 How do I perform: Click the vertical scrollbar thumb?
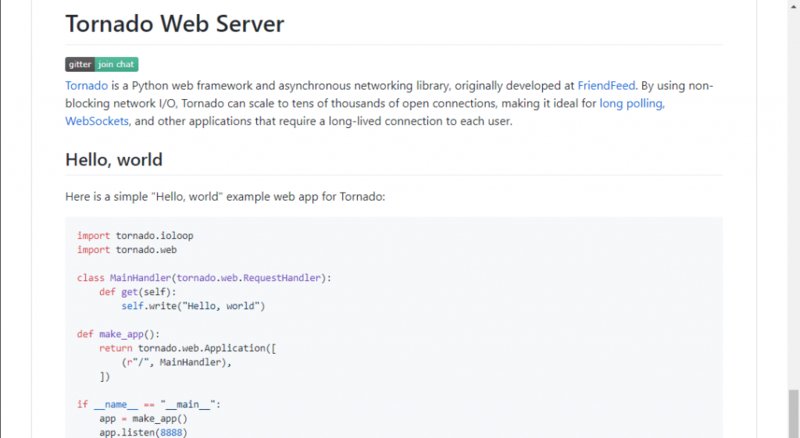(x=793, y=413)
